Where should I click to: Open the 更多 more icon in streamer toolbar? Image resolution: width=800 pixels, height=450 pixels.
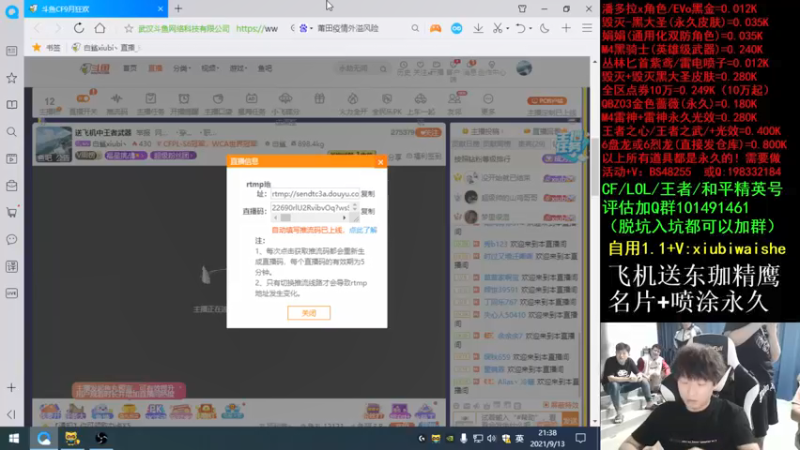coord(488,104)
